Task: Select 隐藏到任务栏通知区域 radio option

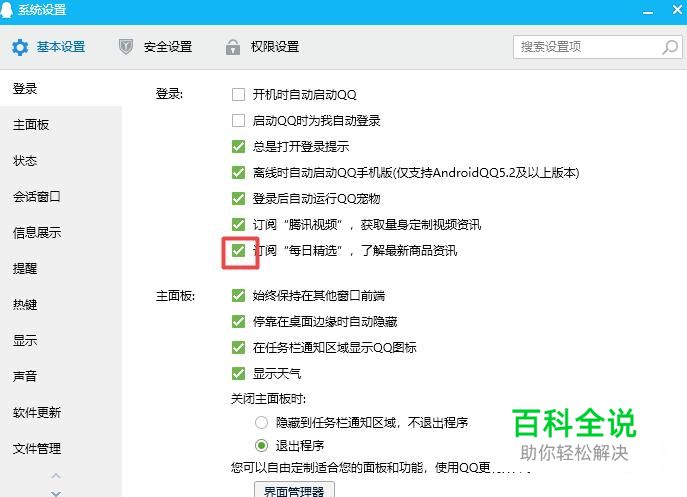Action: (x=262, y=422)
